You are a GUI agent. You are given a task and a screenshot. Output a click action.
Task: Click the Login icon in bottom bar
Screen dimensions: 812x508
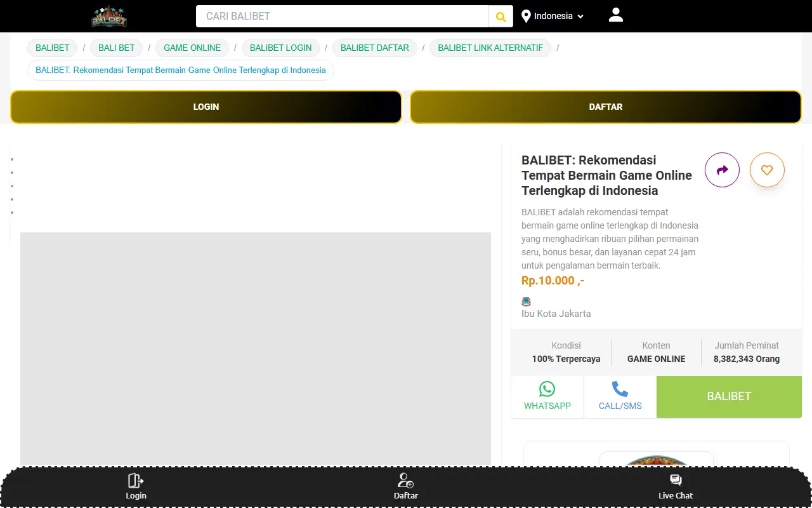pyautogui.click(x=136, y=480)
